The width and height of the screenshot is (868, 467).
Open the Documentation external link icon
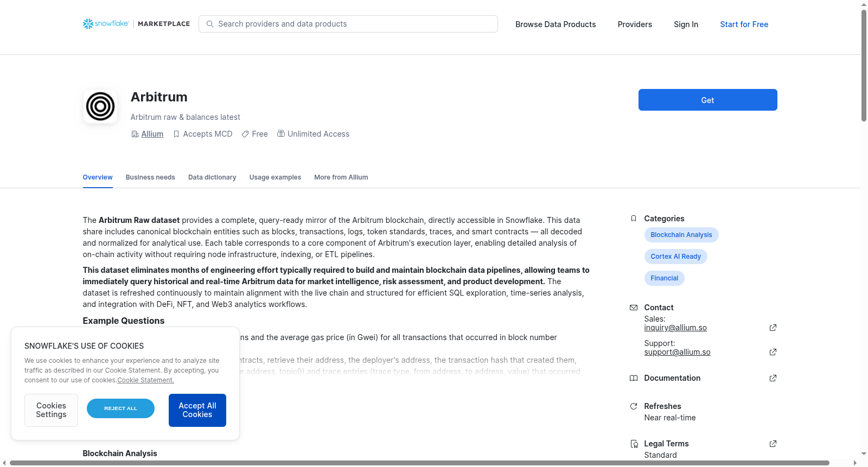773,378
